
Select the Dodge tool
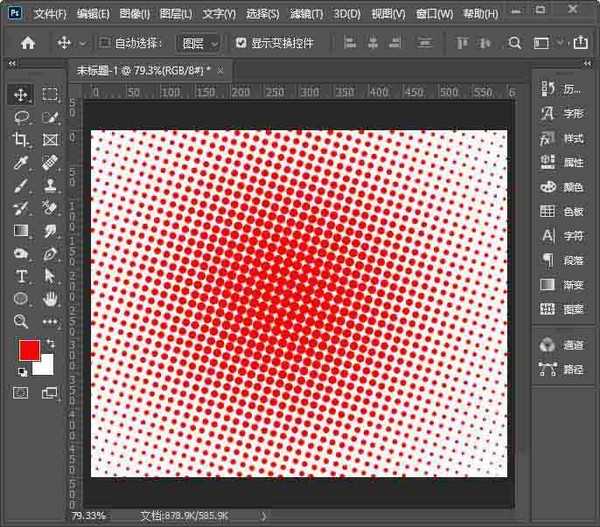(x=21, y=253)
